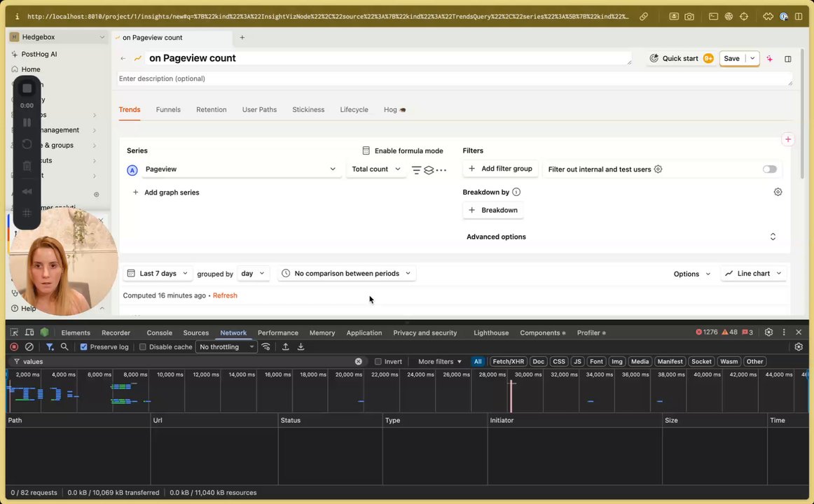Open the Line chart type dropdown
814x504 pixels.
click(x=753, y=273)
